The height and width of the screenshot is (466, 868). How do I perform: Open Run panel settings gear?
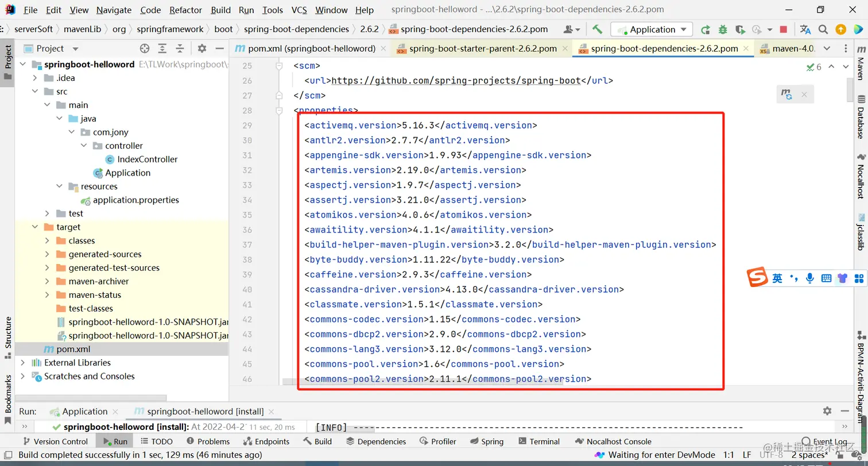827,411
